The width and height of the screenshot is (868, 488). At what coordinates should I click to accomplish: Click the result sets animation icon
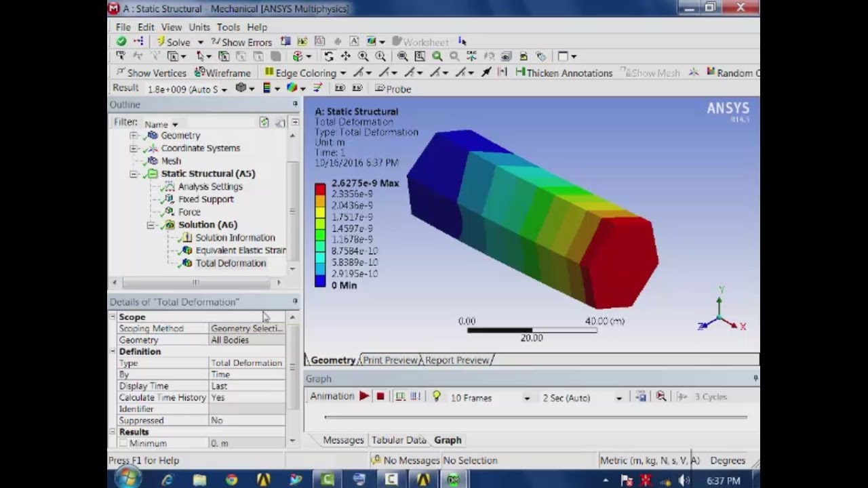pos(415,396)
